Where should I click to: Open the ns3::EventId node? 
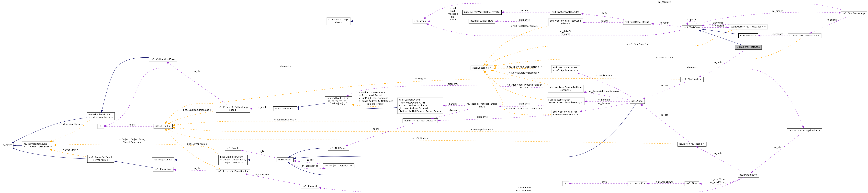pos(310,186)
